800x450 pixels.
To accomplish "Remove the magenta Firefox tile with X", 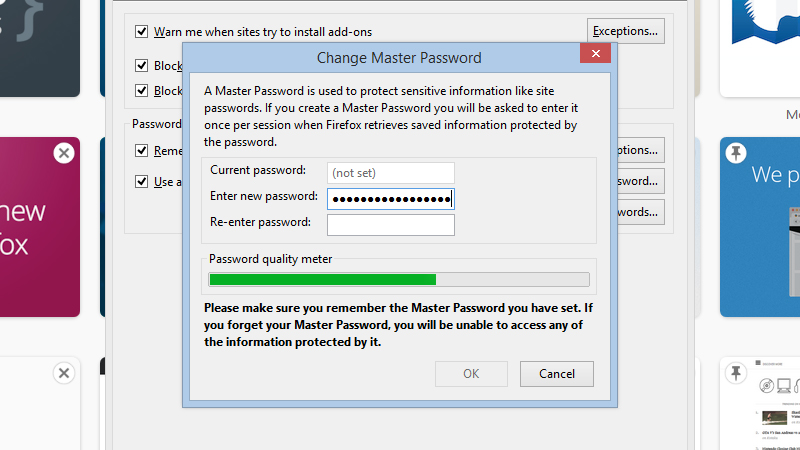I will (x=64, y=153).
